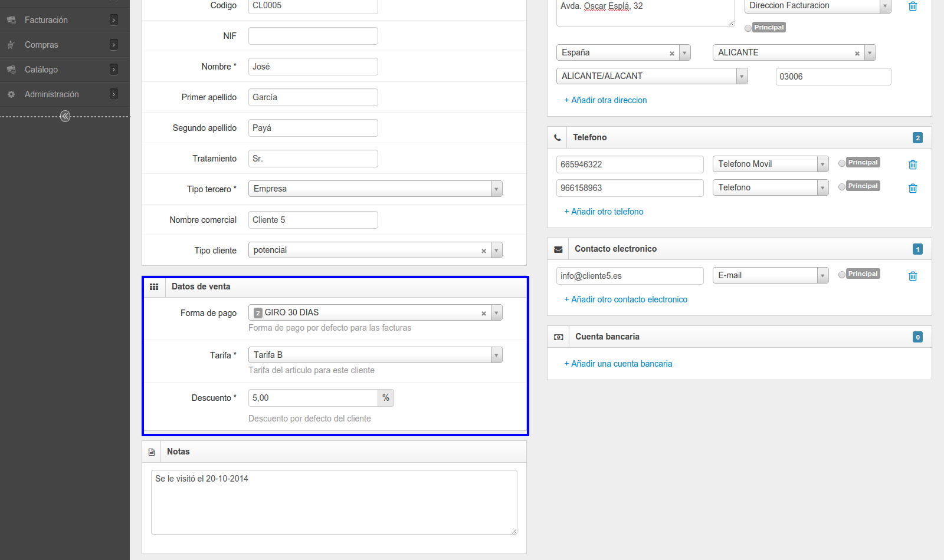Image resolution: width=944 pixels, height=560 pixels.
Task: Clear the España country selection
Action: pos(672,53)
